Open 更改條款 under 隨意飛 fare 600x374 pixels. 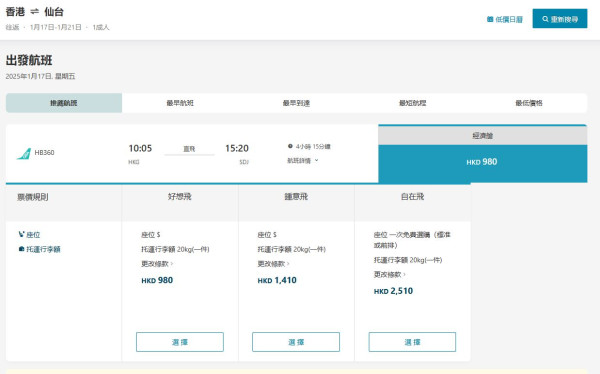click(273, 264)
